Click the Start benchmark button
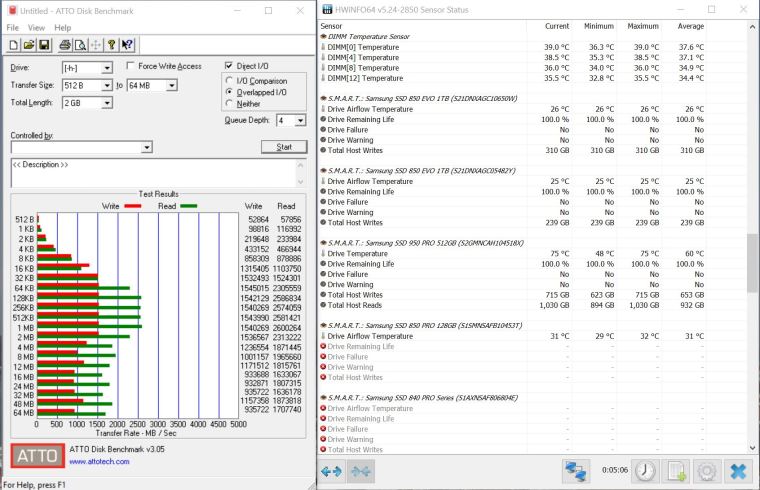This screenshot has width=760, height=490. coord(284,147)
